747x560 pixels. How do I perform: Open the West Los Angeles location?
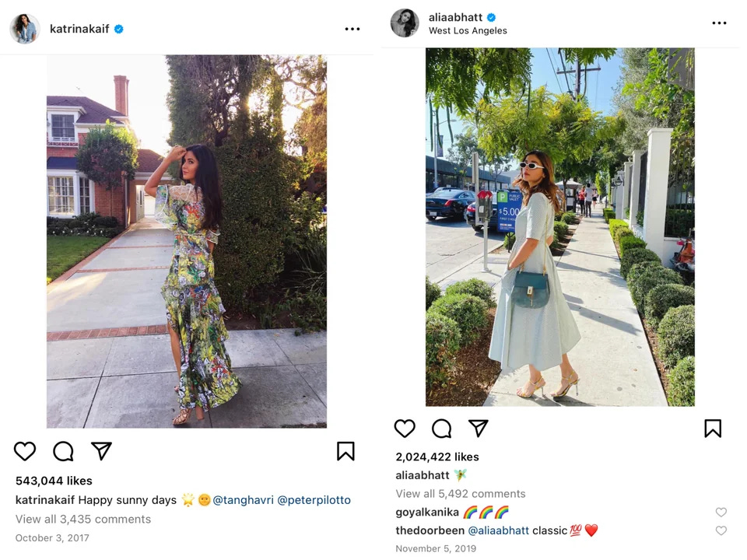468,30
